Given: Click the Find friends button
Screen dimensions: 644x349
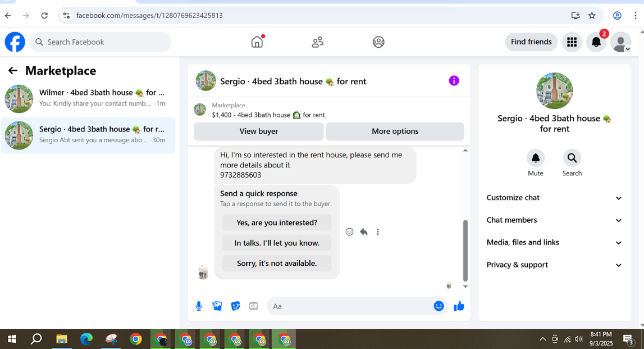Looking at the screenshot, I should click(x=531, y=42).
